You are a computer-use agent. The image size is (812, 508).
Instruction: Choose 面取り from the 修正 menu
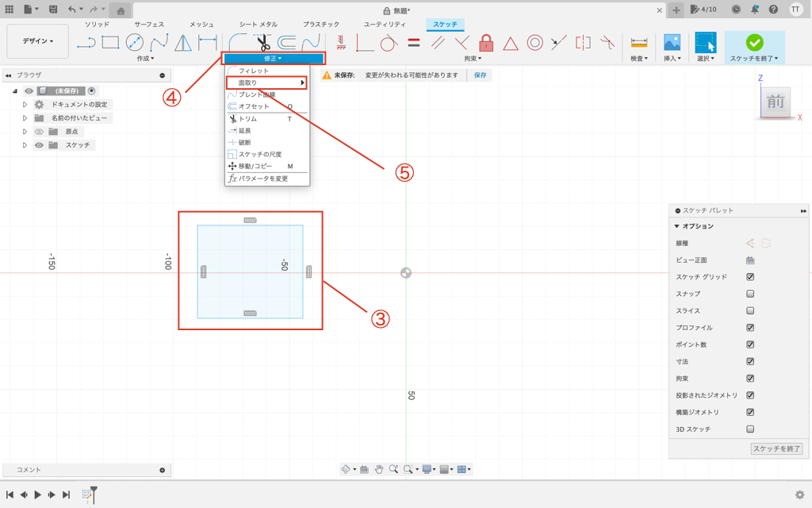(x=267, y=83)
